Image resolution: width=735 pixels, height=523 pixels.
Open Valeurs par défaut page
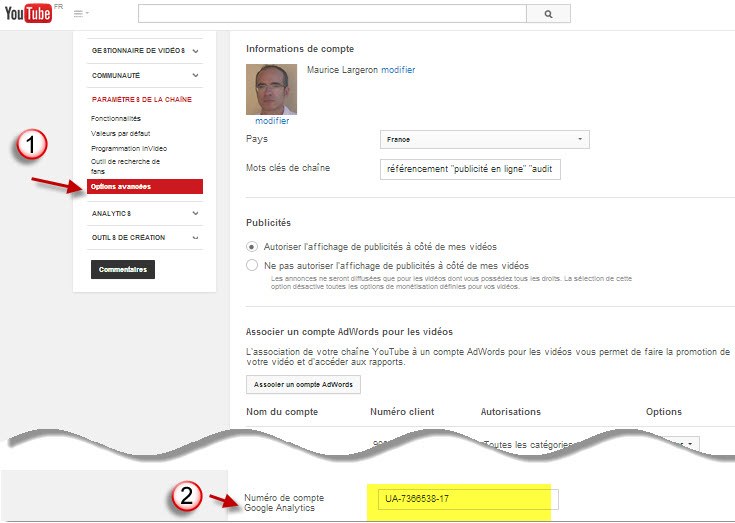pos(120,134)
